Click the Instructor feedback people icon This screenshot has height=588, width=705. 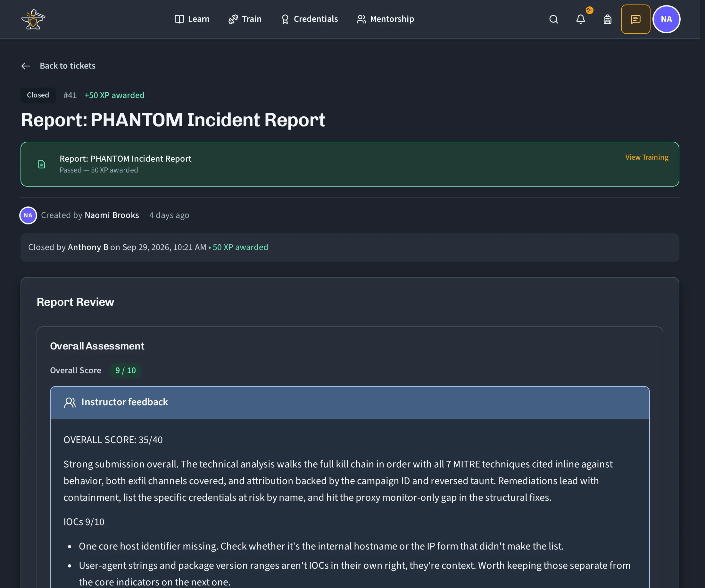[70, 402]
